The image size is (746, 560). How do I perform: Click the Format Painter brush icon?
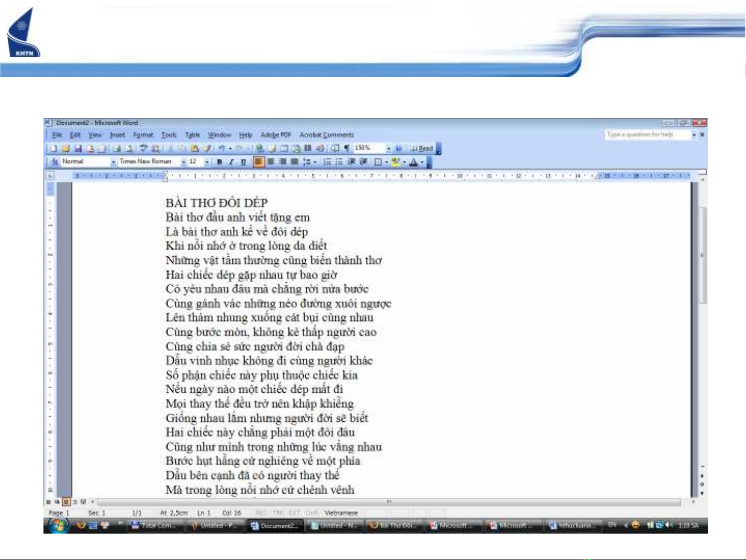[207, 149]
